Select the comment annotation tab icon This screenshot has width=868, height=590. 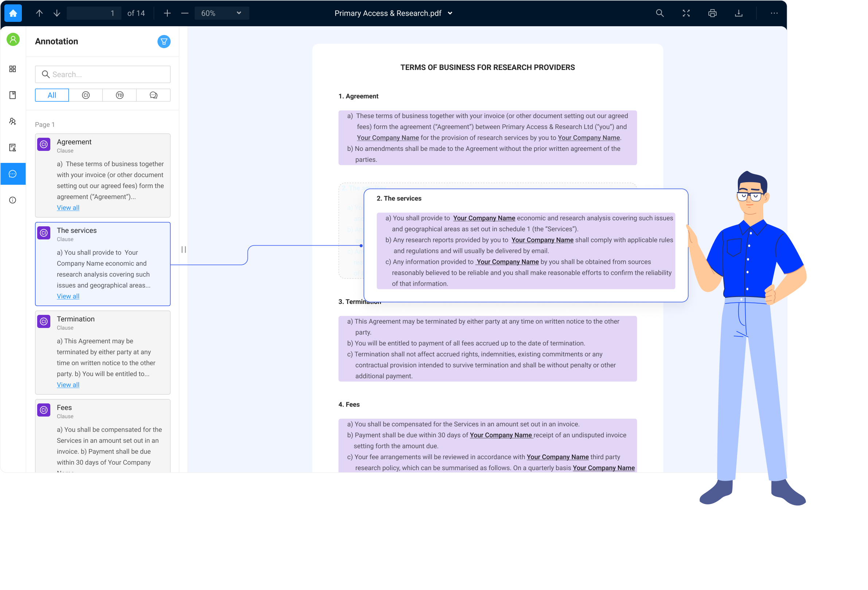click(x=153, y=95)
